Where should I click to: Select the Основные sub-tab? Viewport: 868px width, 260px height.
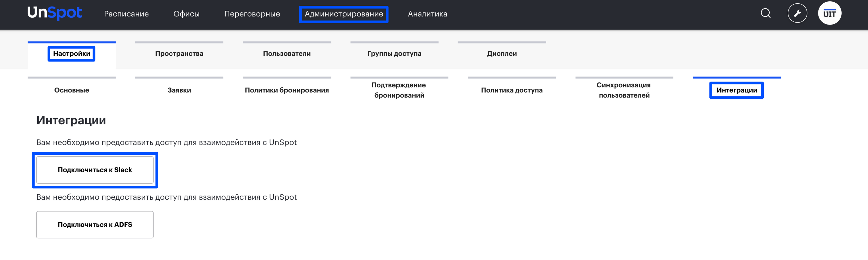click(x=71, y=90)
